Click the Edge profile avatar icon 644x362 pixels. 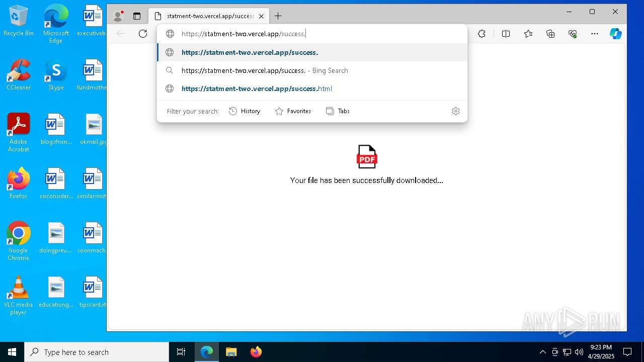(x=118, y=16)
